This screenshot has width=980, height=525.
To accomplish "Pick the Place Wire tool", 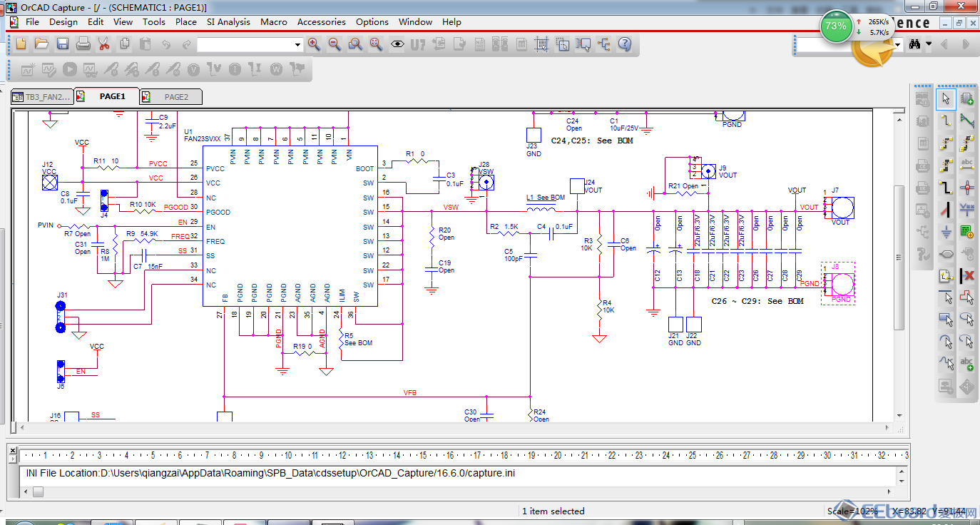I will point(946,121).
